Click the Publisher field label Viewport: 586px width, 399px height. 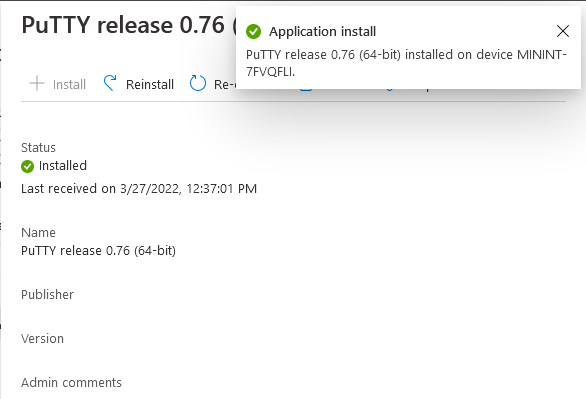[47, 294]
